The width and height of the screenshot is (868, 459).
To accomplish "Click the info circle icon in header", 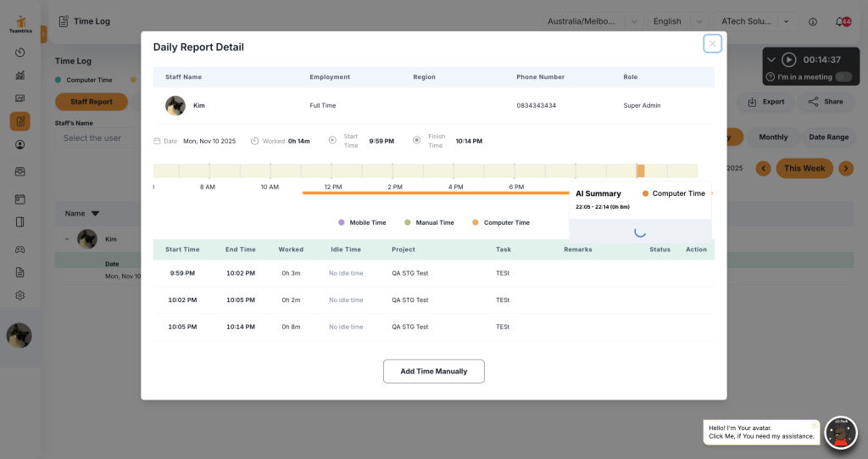I will [x=813, y=21].
